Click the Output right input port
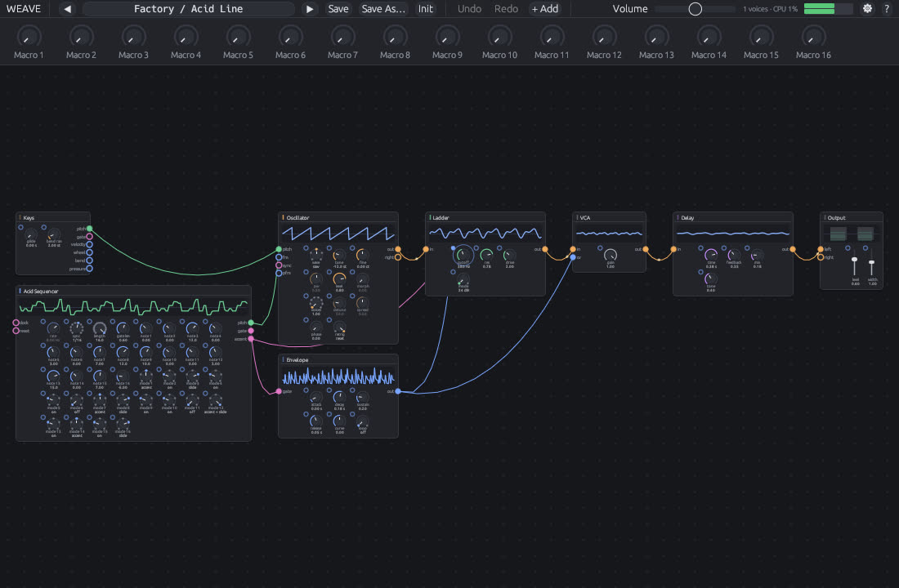This screenshot has width=899, height=588. pyautogui.click(x=821, y=257)
